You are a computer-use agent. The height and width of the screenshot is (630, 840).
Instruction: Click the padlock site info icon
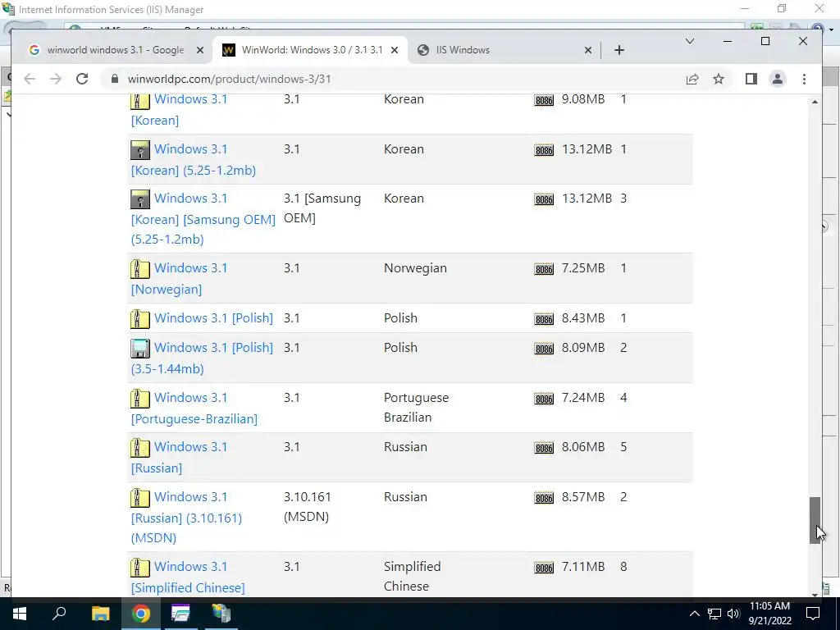pyautogui.click(x=114, y=80)
